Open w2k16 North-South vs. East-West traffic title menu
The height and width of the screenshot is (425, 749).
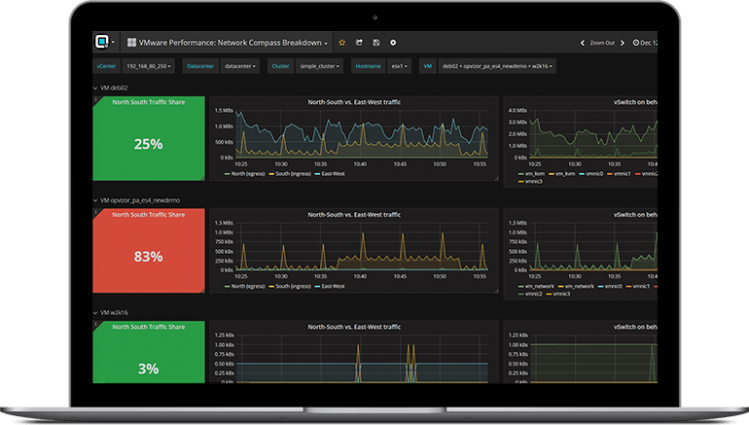tap(354, 327)
